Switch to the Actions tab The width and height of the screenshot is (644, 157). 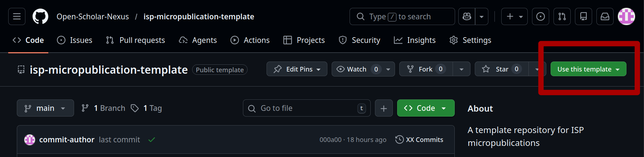tap(250, 40)
